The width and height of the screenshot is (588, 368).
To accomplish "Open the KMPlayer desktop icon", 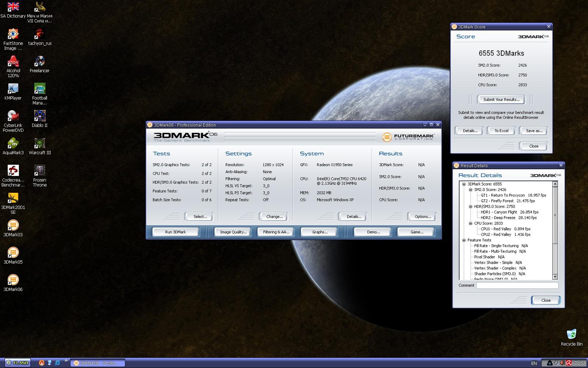I will click(13, 91).
